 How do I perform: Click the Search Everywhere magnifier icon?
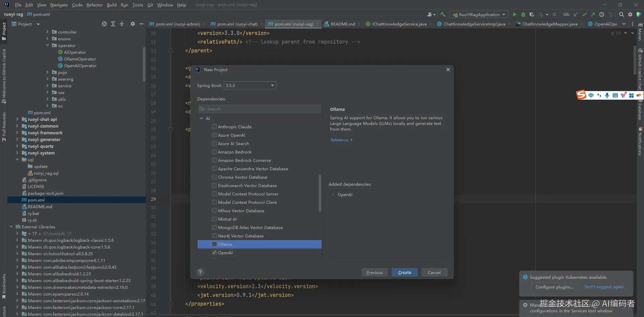coord(622,14)
